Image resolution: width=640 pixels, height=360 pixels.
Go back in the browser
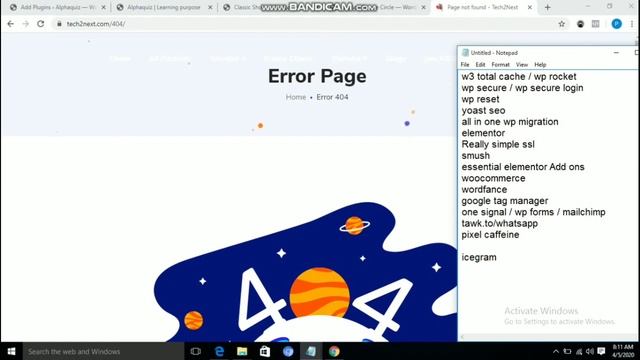(11, 24)
